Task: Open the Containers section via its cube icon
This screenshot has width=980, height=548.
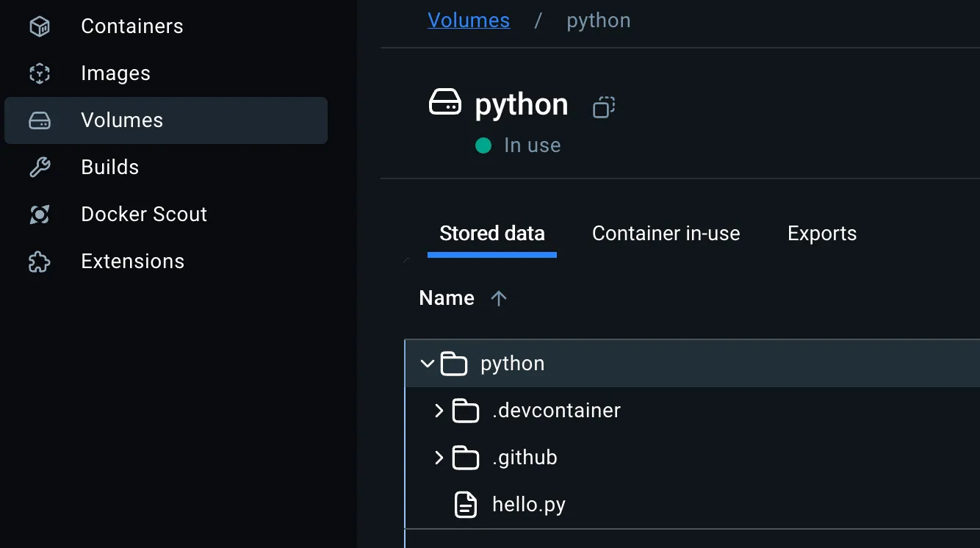Action: 39,26
